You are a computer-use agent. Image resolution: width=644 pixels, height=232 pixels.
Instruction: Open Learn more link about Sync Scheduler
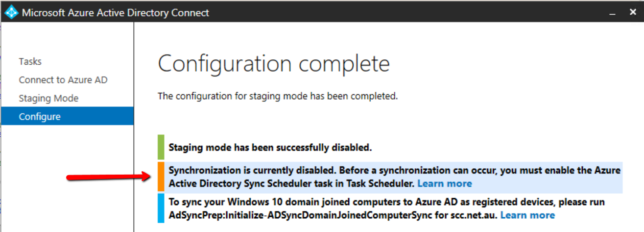coord(445,184)
